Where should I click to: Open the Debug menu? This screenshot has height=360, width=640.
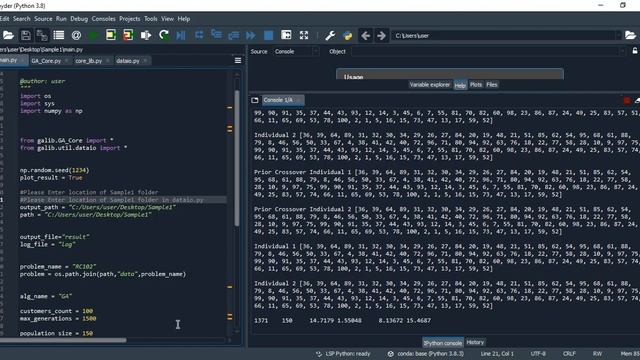point(79,19)
